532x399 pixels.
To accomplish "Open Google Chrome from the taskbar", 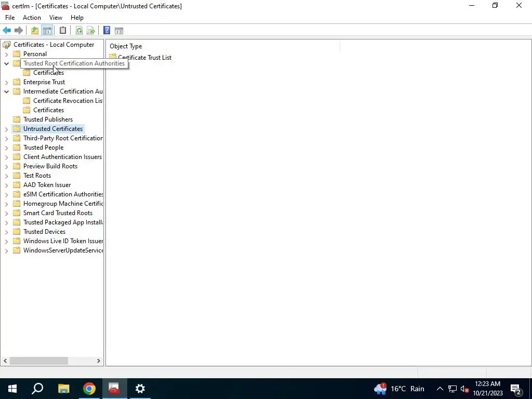I will (x=89, y=389).
